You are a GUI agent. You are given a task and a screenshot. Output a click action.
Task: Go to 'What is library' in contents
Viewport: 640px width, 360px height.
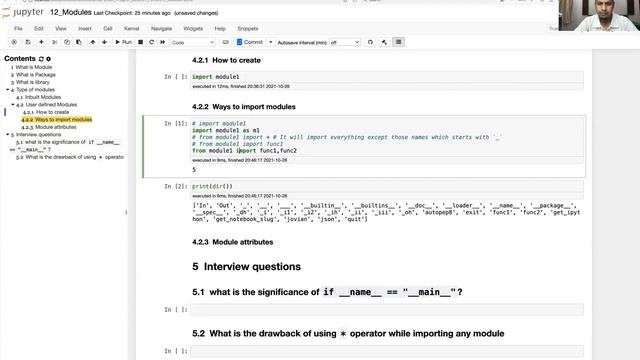33,82
